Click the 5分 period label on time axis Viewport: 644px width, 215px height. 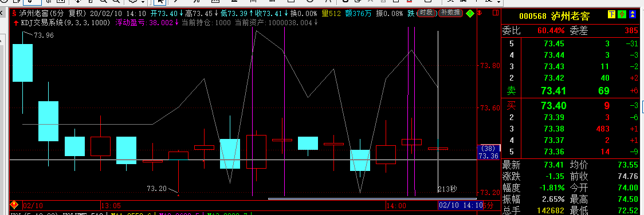pos(488,205)
